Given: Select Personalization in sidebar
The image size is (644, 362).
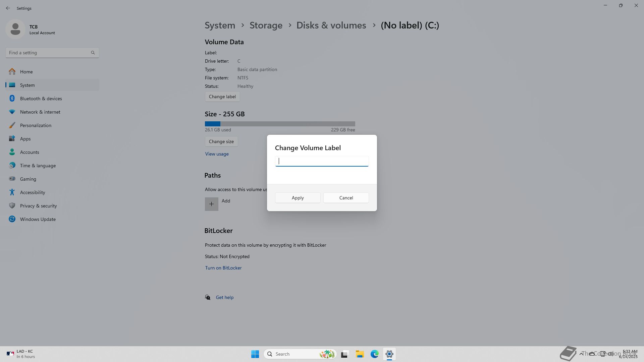Looking at the screenshot, I should pos(36,125).
